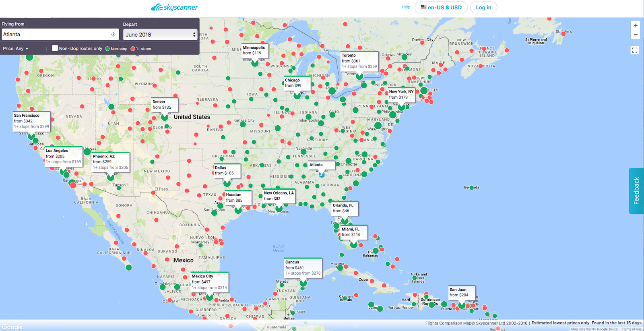
Task: Click the red St. John's airport marker
Action: 563,34
